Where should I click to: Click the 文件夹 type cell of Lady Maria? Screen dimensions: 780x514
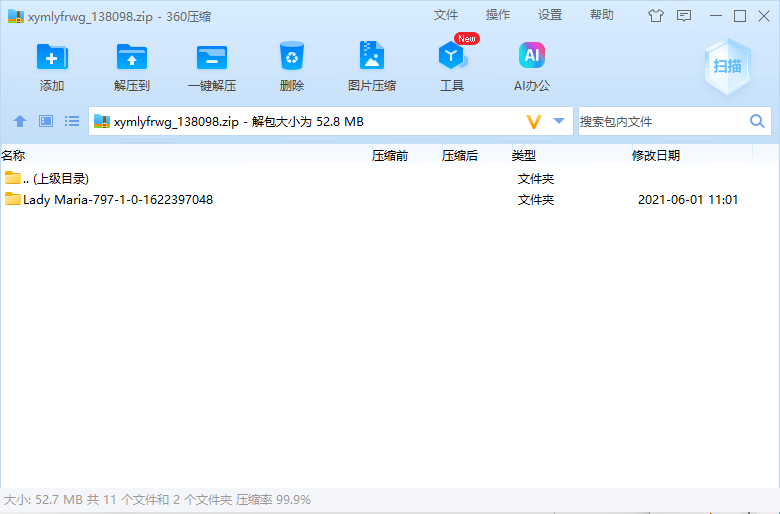point(536,200)
